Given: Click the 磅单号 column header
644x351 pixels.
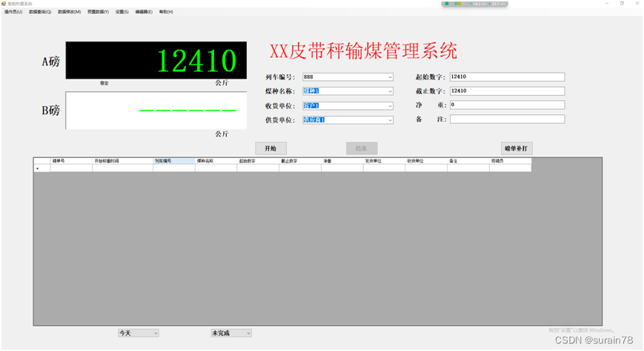Looking at the screenshot, I should click(x=71, y=161).
